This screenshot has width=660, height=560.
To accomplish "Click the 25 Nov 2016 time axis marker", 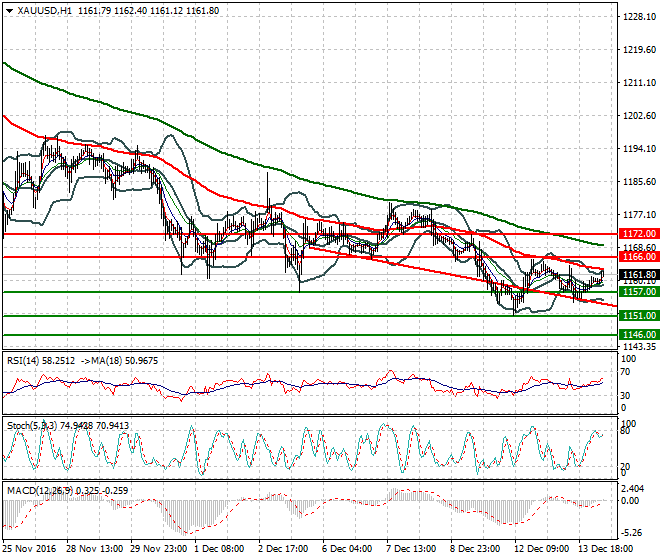I will (29, 549).
